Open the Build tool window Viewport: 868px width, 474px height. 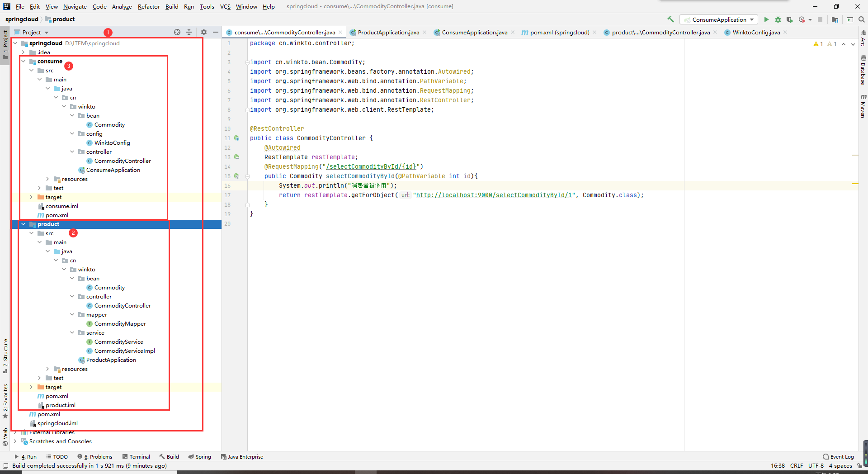pos(170,457)
